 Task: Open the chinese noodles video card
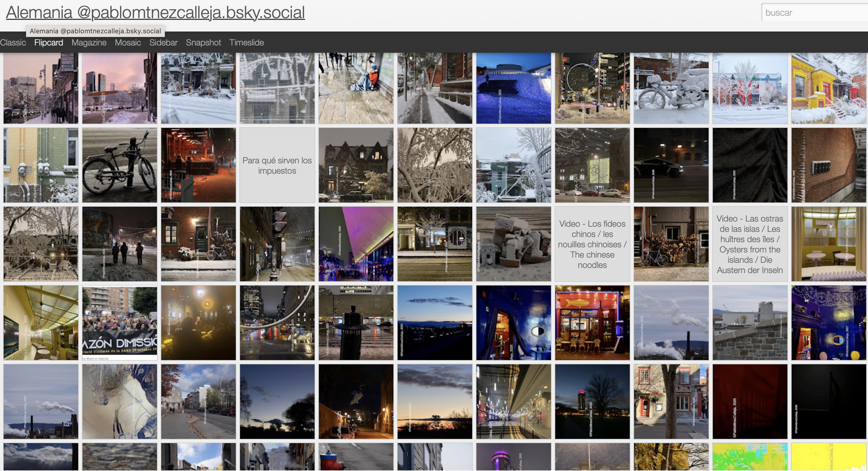tap(592, 244)
